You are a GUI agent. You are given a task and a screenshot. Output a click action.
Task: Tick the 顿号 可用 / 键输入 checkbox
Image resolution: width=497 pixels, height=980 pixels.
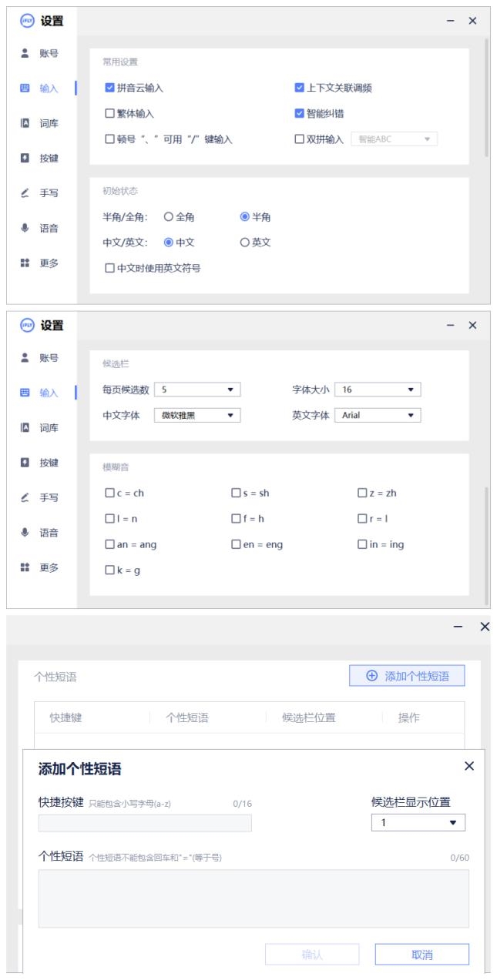109,139
